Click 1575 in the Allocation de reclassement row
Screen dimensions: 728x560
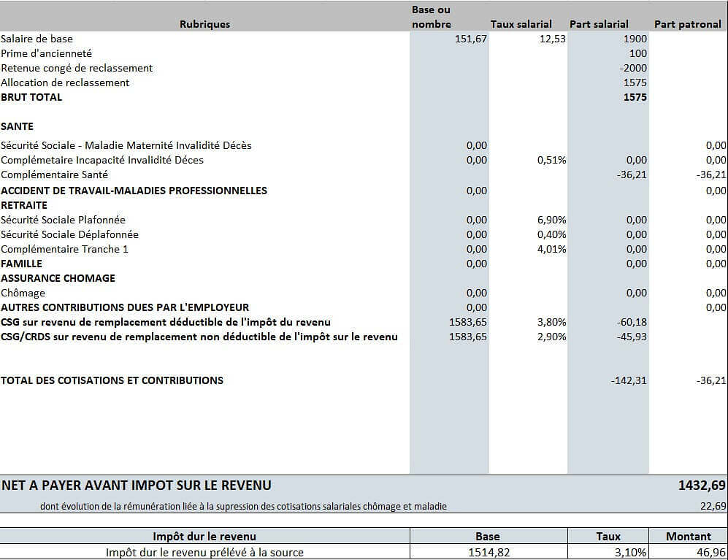(x=635, y=83)
